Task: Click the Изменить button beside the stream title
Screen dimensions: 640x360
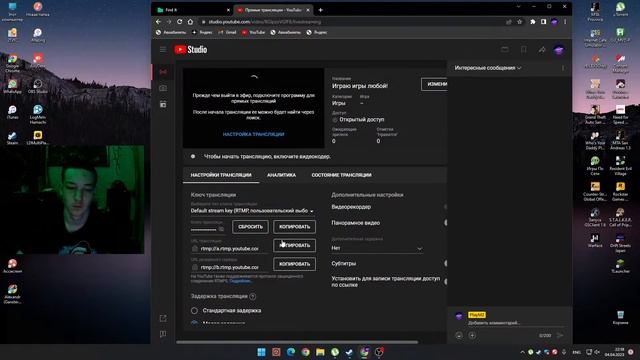Action: [x=434, y=84]
